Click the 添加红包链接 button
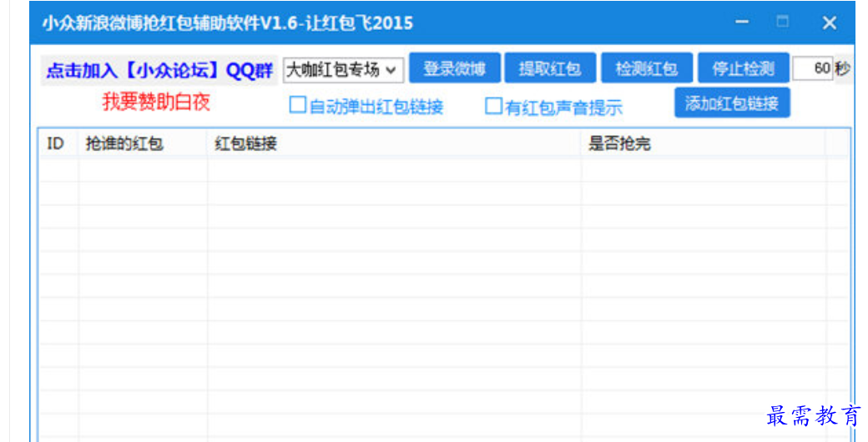This screenshot has height=442, width=868. tap(732, 103)
